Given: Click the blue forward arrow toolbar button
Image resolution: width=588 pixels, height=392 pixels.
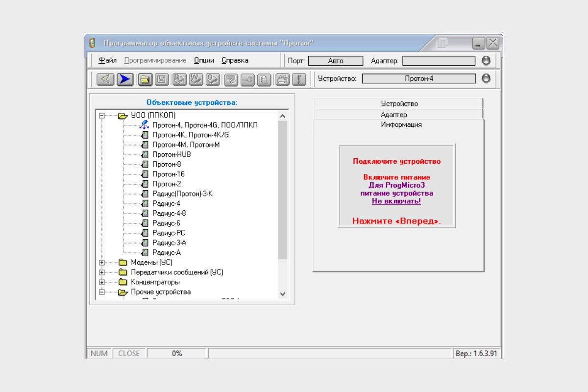Looking at the screenshot, I should click(x=125, y=79).
